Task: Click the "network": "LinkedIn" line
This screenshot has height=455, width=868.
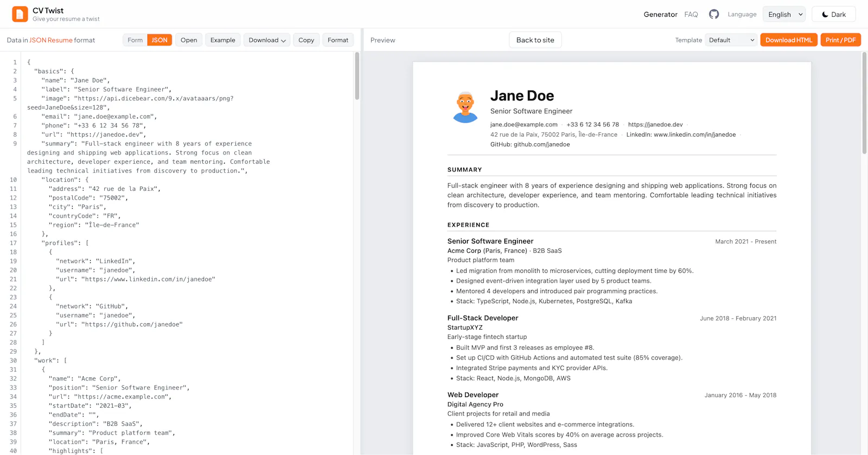Action: tap(95, 261)
